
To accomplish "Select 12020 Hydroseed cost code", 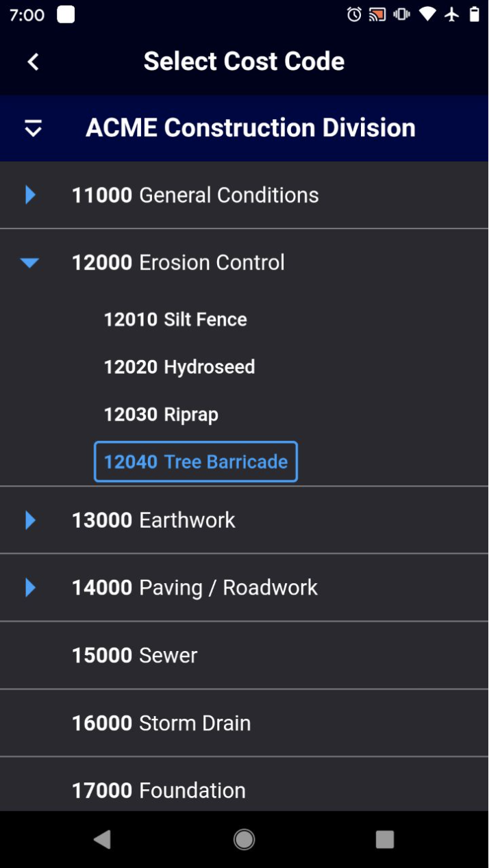I will [x=179, y=367].
